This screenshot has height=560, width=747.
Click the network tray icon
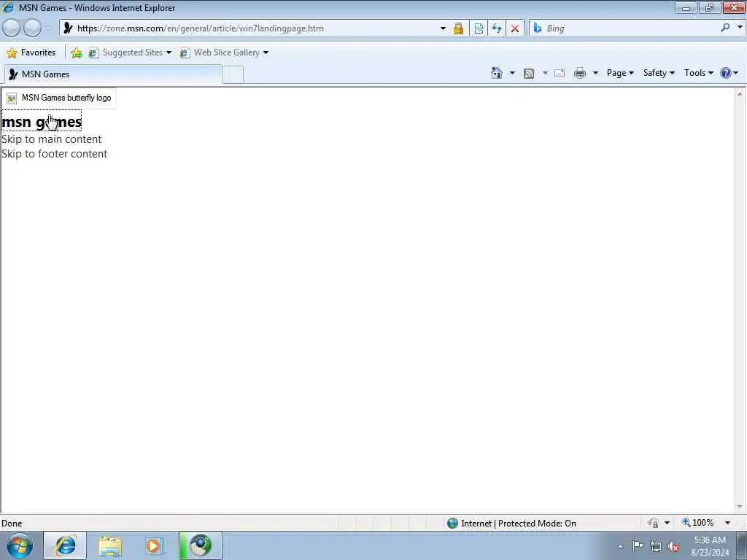click(656, 547)
